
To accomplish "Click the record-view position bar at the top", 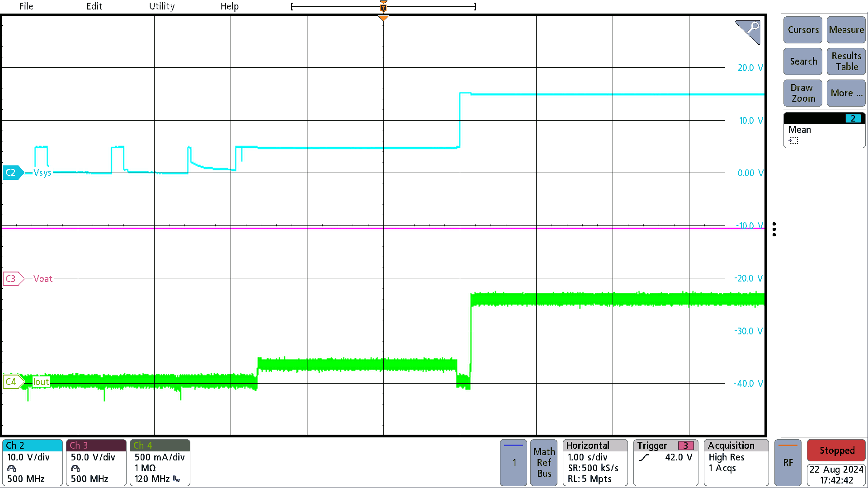I will pos(383,6).
